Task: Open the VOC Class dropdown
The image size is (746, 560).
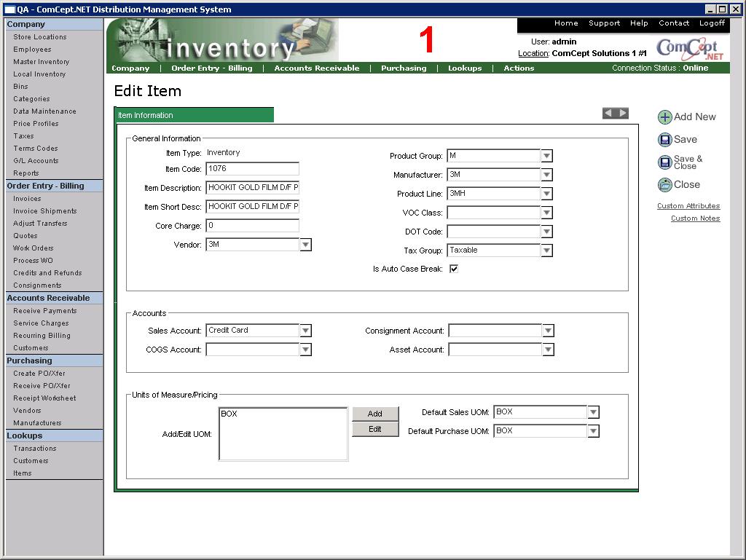Action: click(546, 213)
